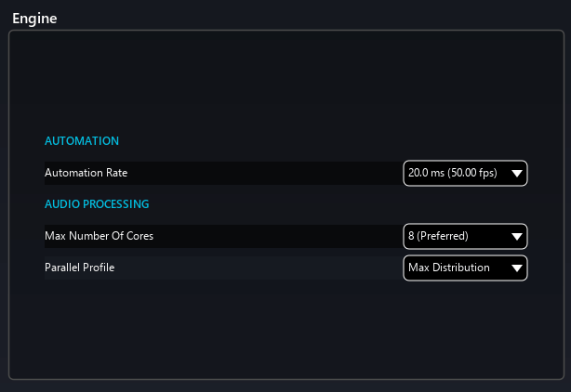The height and width of the screenshot is (392, 571).
Task: Click the blank area below the Max Distribution dropdown
Action: tap(465, 325)
